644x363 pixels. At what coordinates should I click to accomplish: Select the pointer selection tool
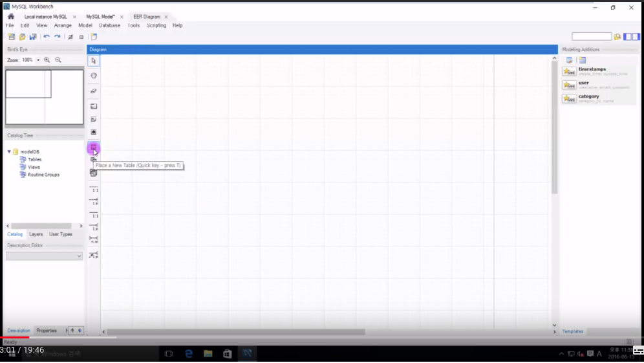click(94, 61)
